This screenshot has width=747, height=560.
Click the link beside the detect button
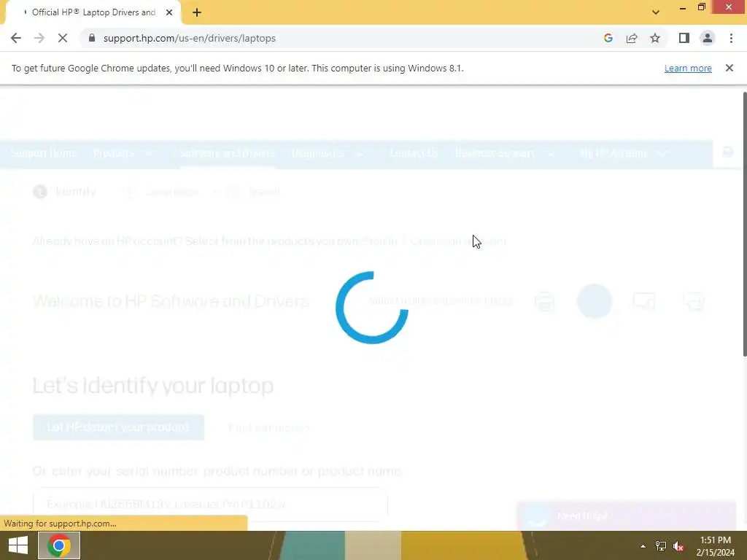(269, 427)
